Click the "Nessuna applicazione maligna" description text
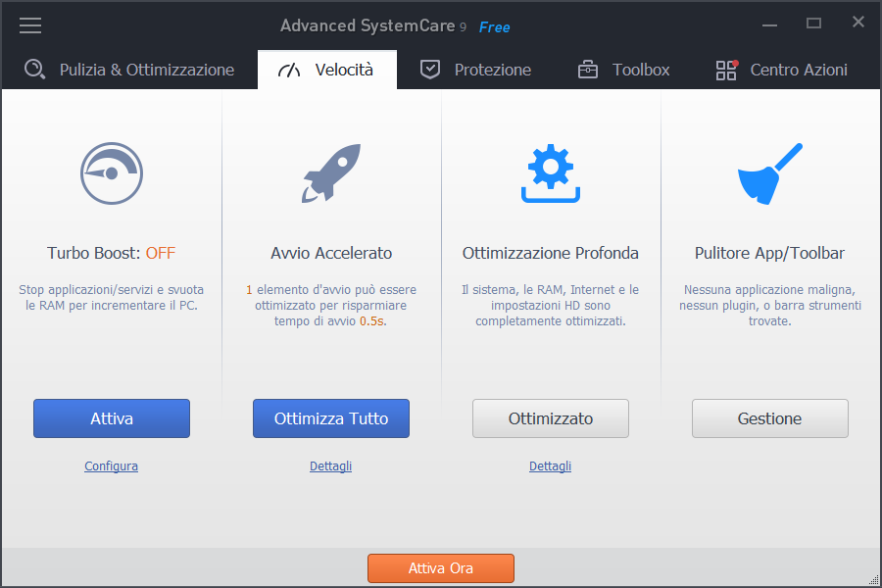Viewport: 882px width, 588px height. (x=770, y=306)
